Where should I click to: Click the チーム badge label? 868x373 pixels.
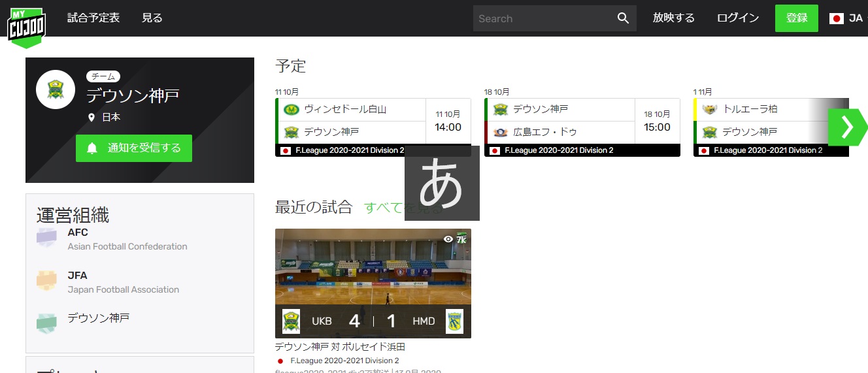pos(103,76)
